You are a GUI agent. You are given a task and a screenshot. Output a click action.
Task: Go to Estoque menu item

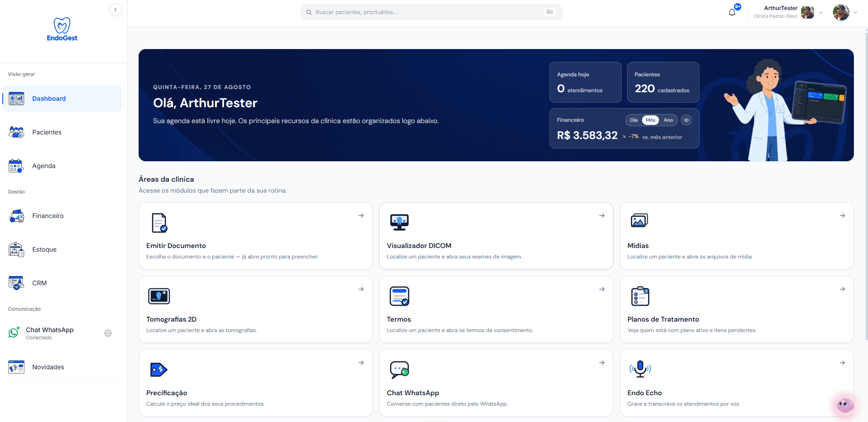tap(62, 249)
